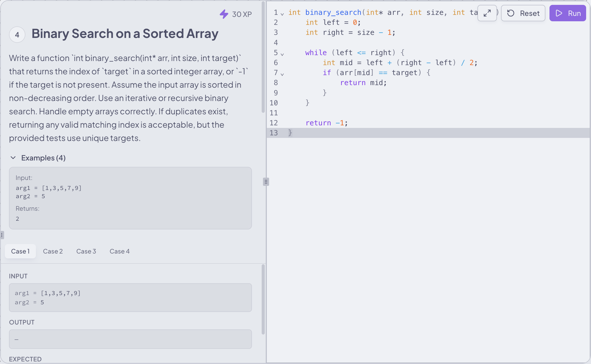Click the Reset circular arrow icon
The width and height of the screenshot is (591, 364).
pyautogui.click(x=511, y=13)
